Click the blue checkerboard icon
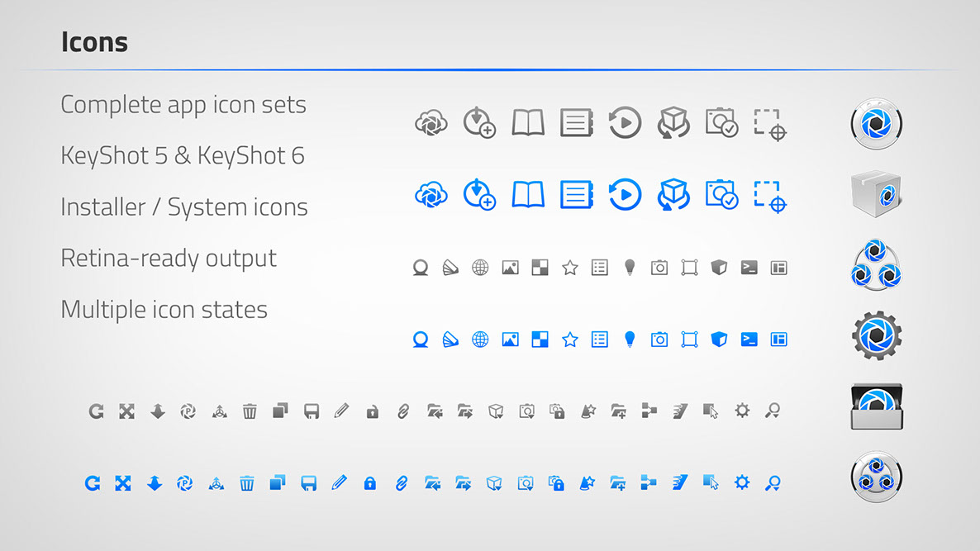This screenshot has width=980, height=551. (x=540, y=340)
